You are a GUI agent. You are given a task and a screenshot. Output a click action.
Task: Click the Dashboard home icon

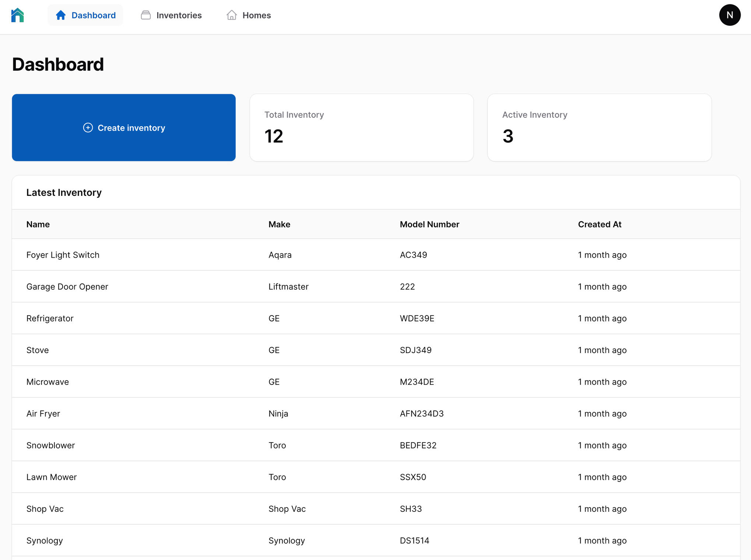[61, 15]
